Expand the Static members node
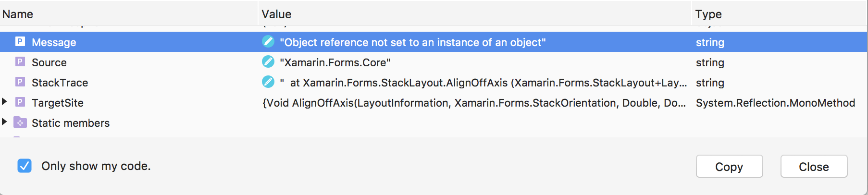 click(4, 122)
